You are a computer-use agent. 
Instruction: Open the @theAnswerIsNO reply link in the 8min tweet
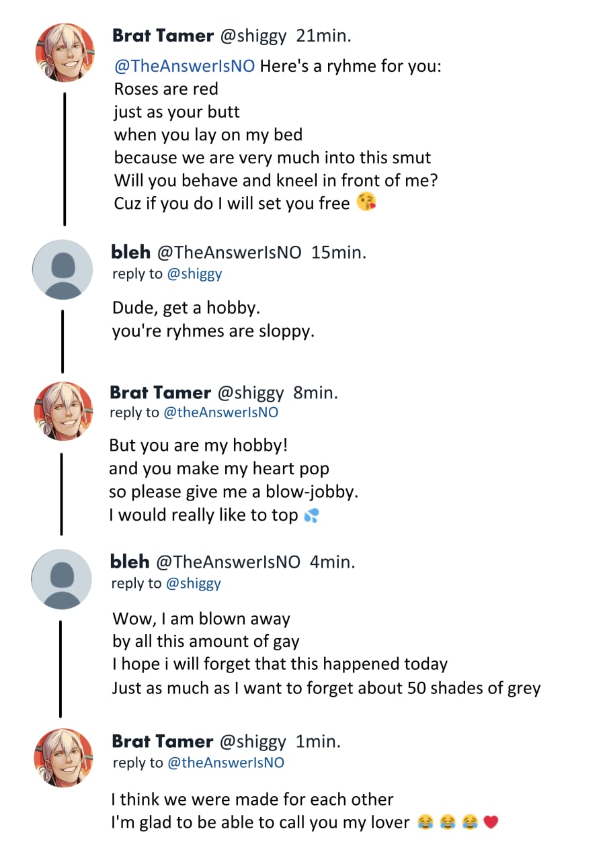(x=220, y=413)
